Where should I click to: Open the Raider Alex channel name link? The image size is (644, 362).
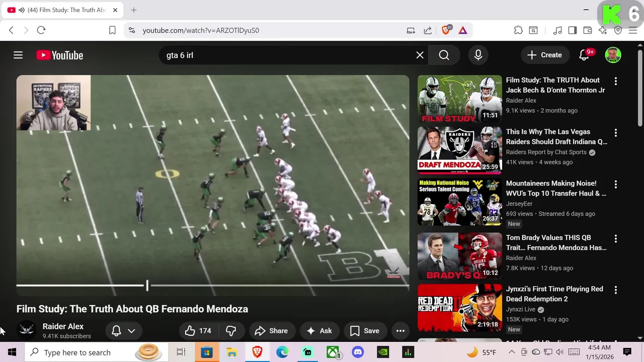click(63, 326)
